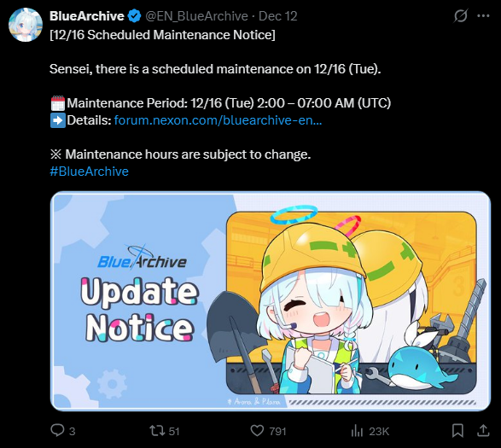Click the Dec 12 timestamp
This screenshot has height=448, width=501.
[278, 16]
